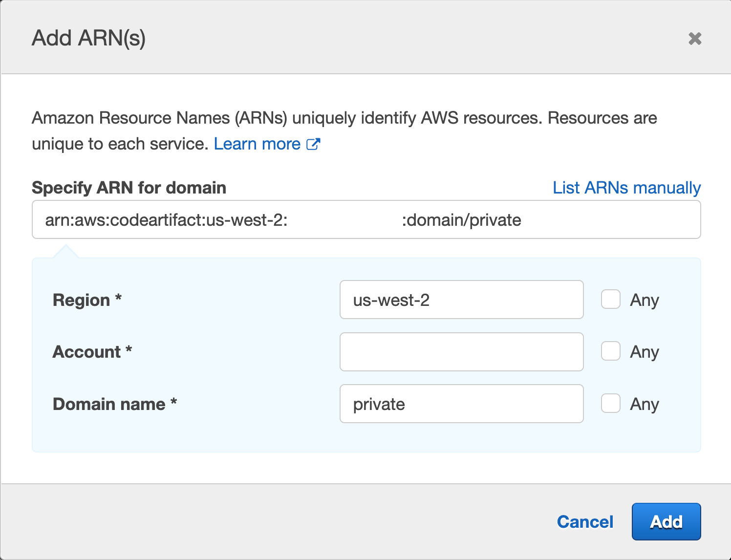This screenshot has height=560, width=731.
Task: Click the Add button
Action: click(666, 521)
